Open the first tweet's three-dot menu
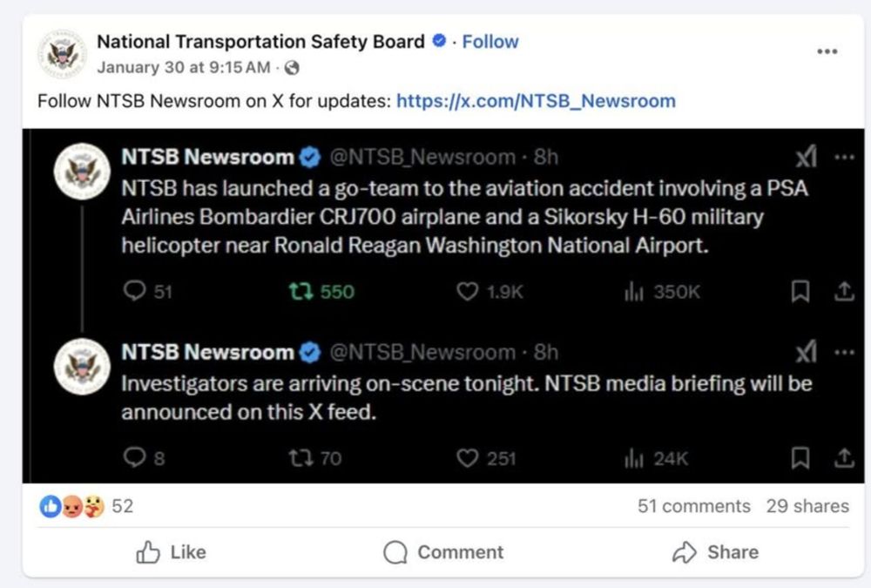This screenshot has width=871, height=588. (843, 158)
